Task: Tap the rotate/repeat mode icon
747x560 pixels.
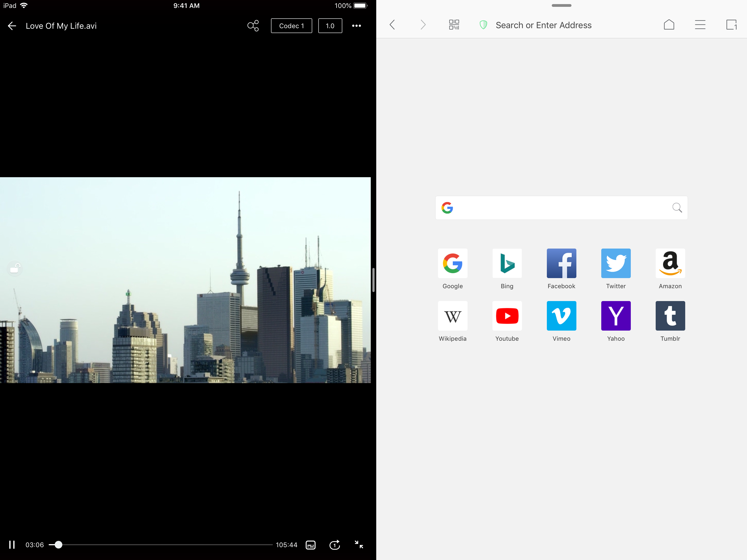Action: pyautogui.click(x=334, y=545)
